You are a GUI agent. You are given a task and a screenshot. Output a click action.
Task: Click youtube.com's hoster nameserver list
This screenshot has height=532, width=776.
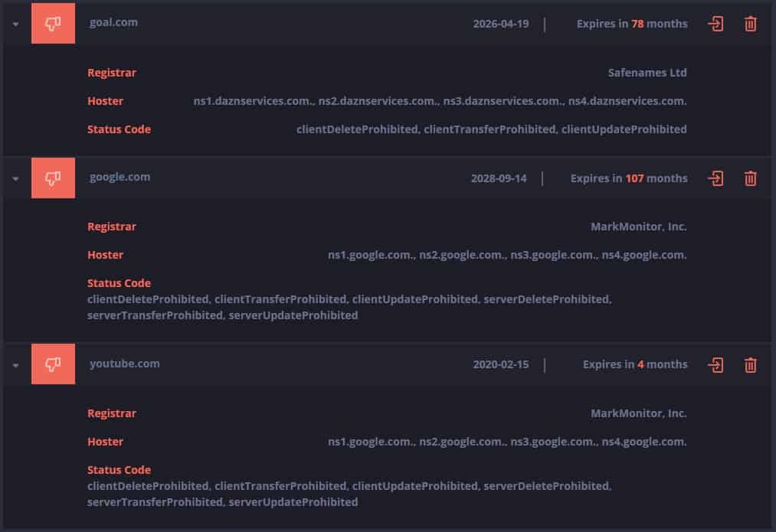(x=507, y=442)
